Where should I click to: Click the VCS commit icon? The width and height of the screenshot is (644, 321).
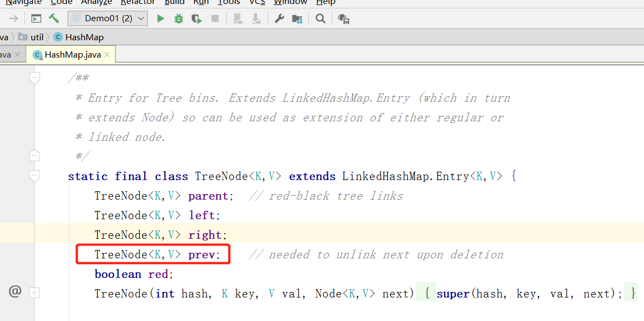[x=256, y=18]
